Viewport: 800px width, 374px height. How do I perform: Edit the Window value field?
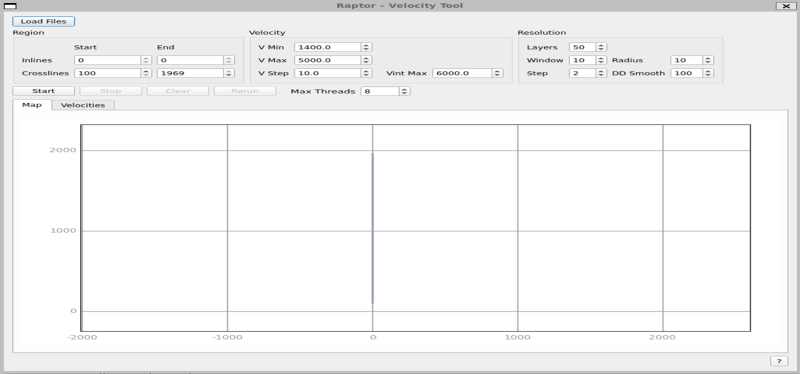pyautogui.click(x=583, y=60)
